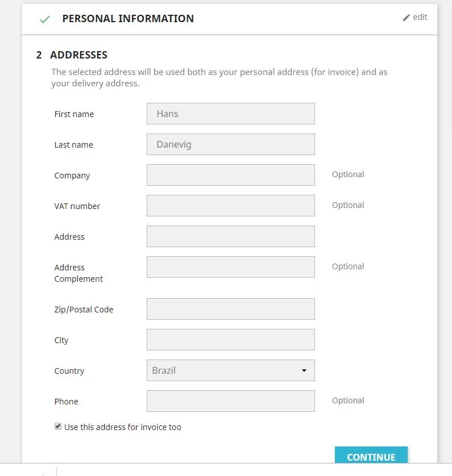Click the Zip/Postal Code box

click(230, 309)
